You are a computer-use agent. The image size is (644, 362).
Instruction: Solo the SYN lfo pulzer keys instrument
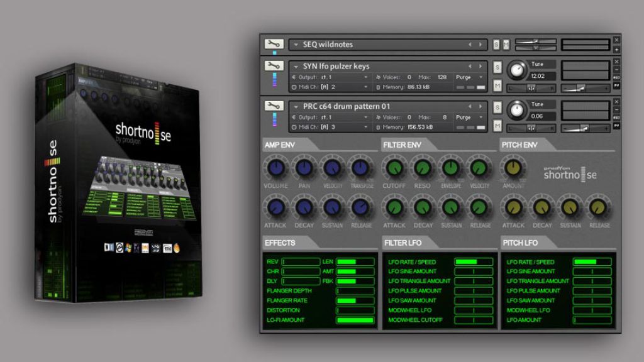(x=497, y=67)
